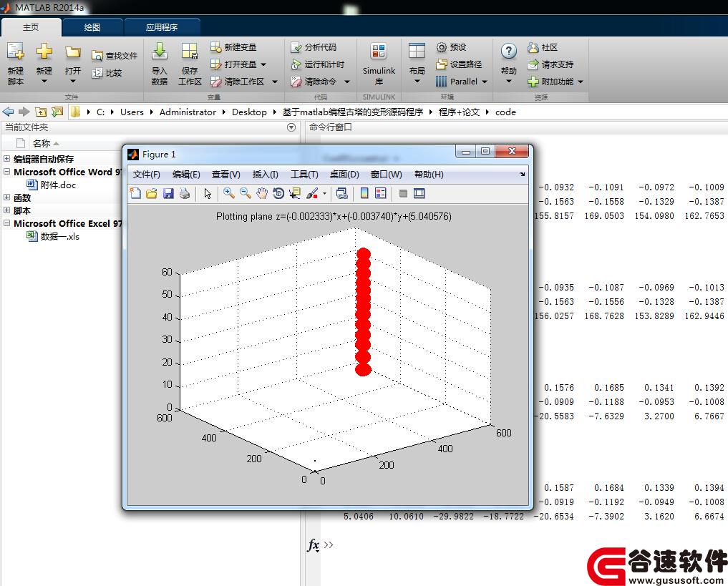Image resolution: width=728 pixels, height=586 pixels.
Task: Save workspace using 保存工作区
Action: click(190, 64)
